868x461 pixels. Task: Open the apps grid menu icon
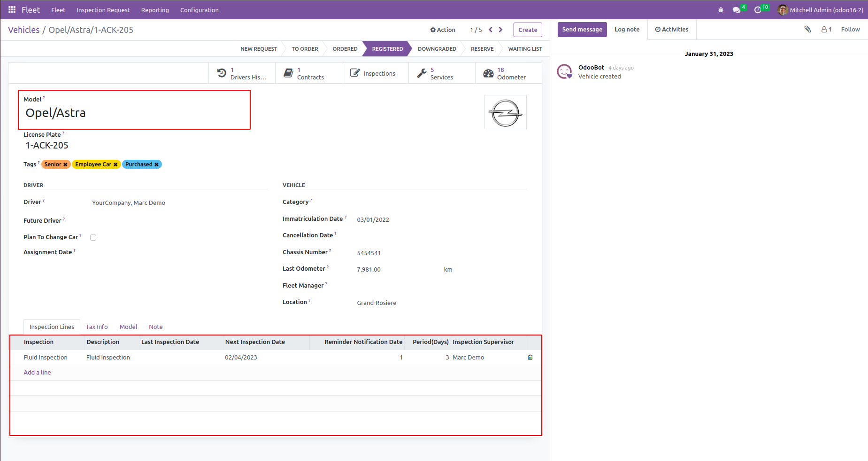12,10
